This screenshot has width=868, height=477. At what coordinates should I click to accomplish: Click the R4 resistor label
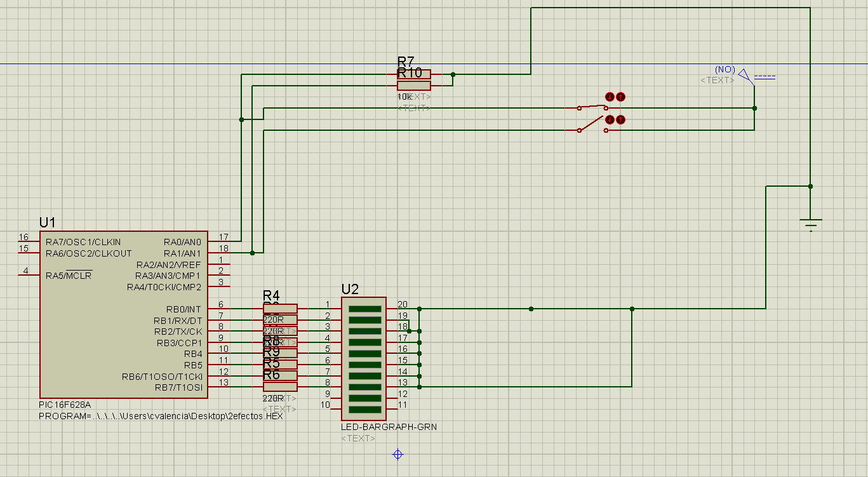coord(271,295)
